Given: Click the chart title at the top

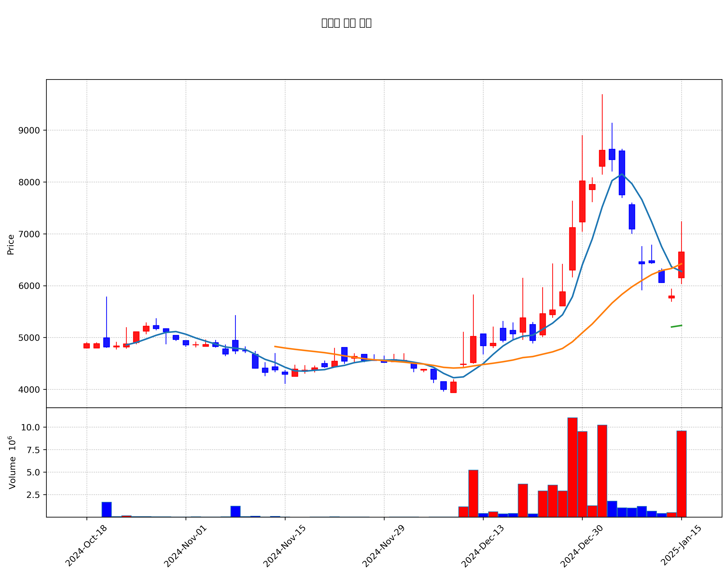Looking at the screenshot, I should (346, 23).
